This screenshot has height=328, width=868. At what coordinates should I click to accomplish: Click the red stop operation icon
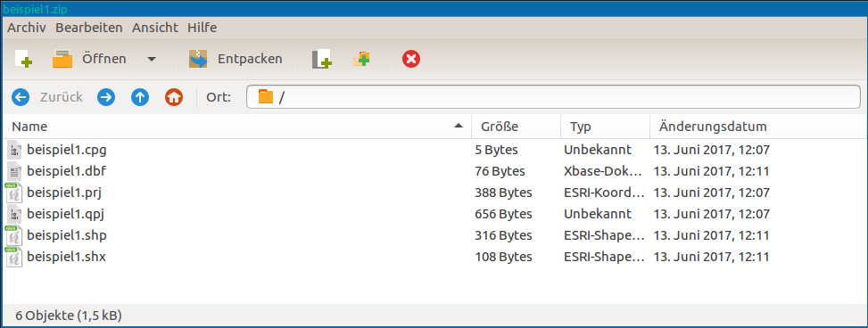[410, 59]
